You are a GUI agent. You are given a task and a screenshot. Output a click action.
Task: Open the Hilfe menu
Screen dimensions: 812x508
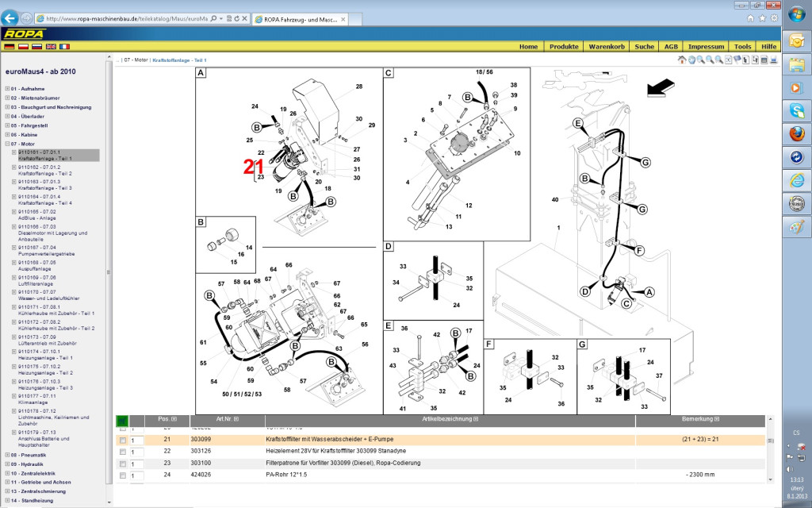point(769,47)
